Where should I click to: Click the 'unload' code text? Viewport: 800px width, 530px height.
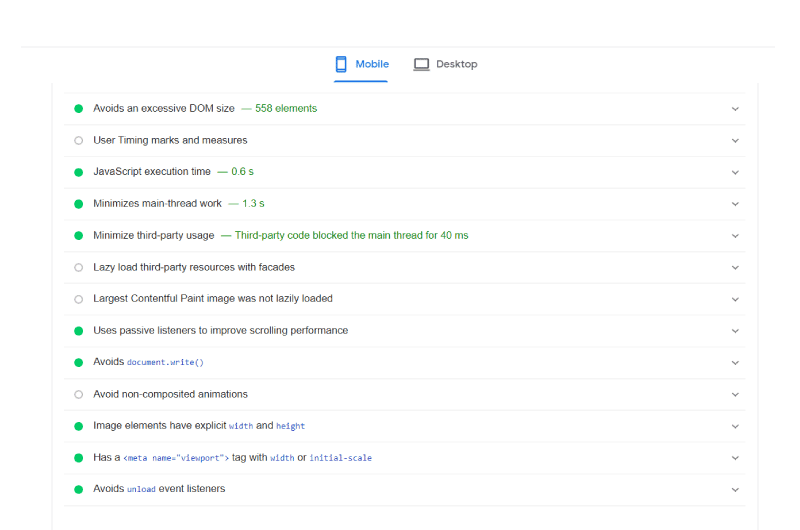point(141,489)
